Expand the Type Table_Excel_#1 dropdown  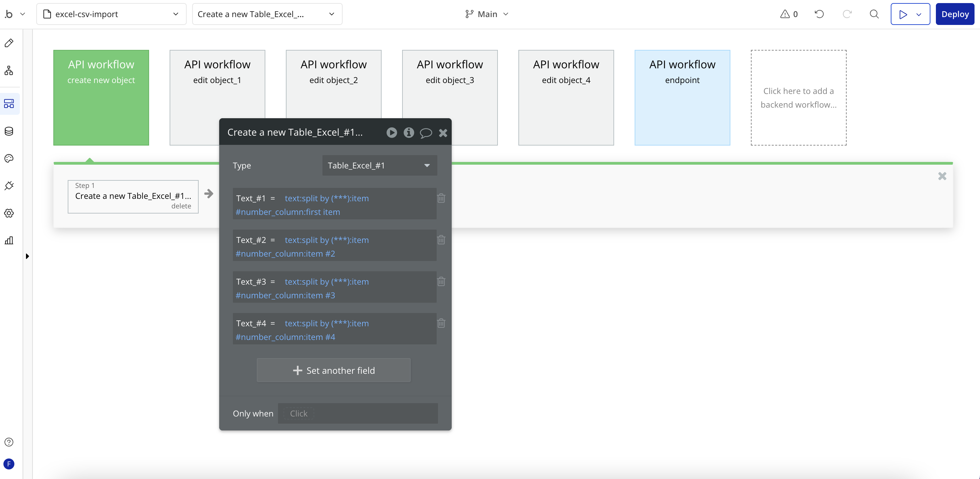click(x=379, y=165)
